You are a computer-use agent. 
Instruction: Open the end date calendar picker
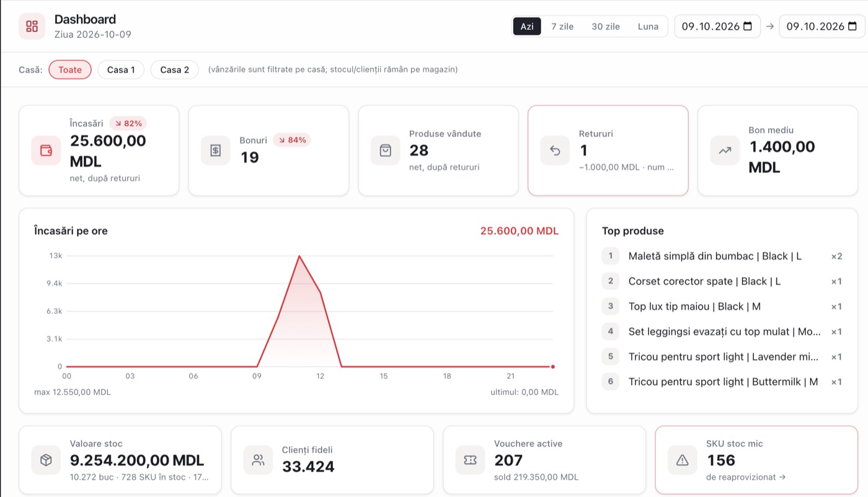(x=852, y=26)
